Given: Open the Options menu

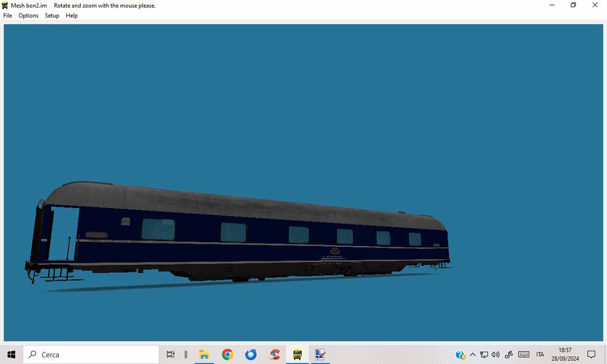Looking at the screenshot, I should point(29,16).
